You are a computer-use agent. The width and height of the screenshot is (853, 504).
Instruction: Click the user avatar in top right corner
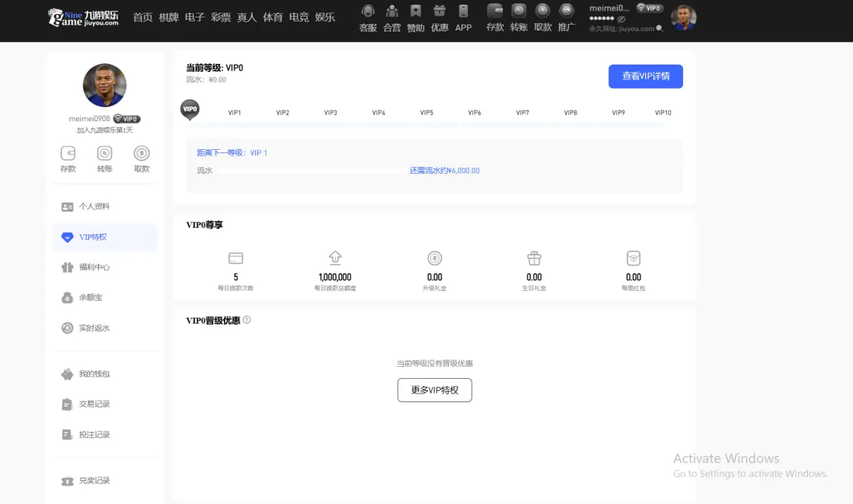(x=683, y=18)
